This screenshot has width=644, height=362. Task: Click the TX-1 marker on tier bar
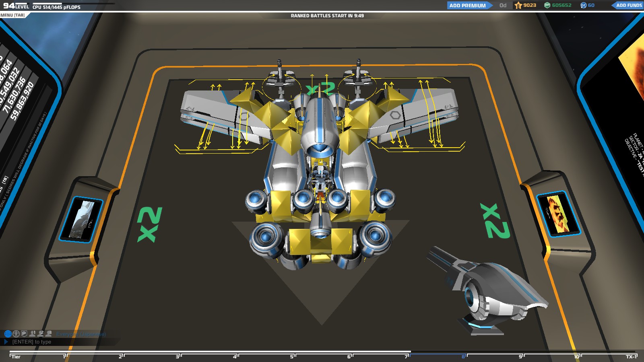(x=631, y=356)
